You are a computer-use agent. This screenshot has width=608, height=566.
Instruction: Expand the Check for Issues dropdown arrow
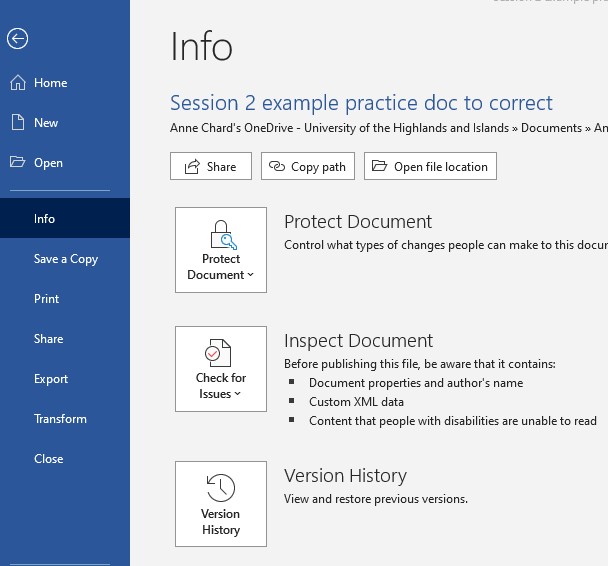pyautogui.click(x=238, y=394)
